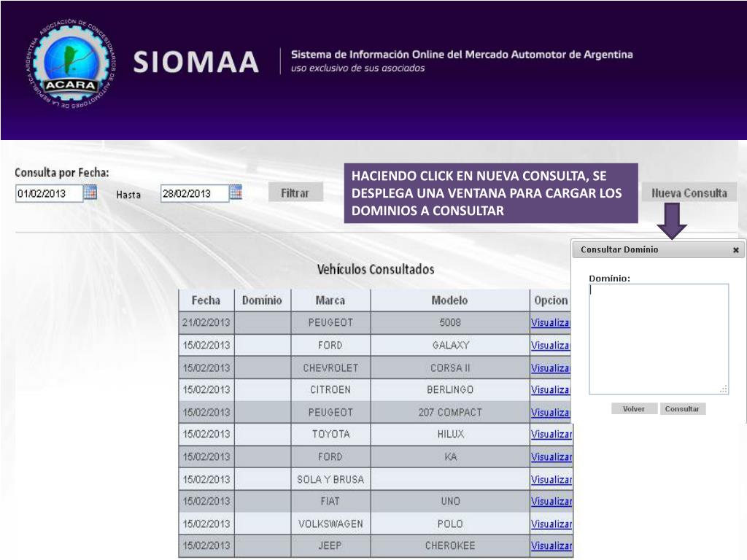Click the Nueva Consulta button
Image resolution: width=747 pixels, height=560 pixels.
click(x=689, y=192)
